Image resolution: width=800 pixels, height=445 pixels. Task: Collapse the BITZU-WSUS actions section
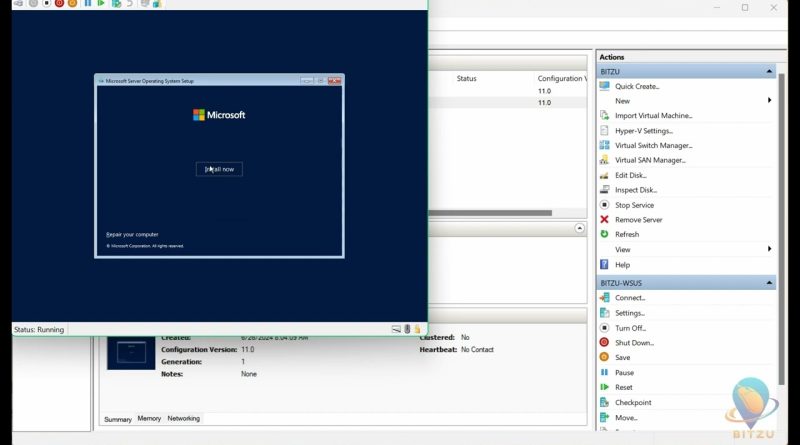[769, 283]
